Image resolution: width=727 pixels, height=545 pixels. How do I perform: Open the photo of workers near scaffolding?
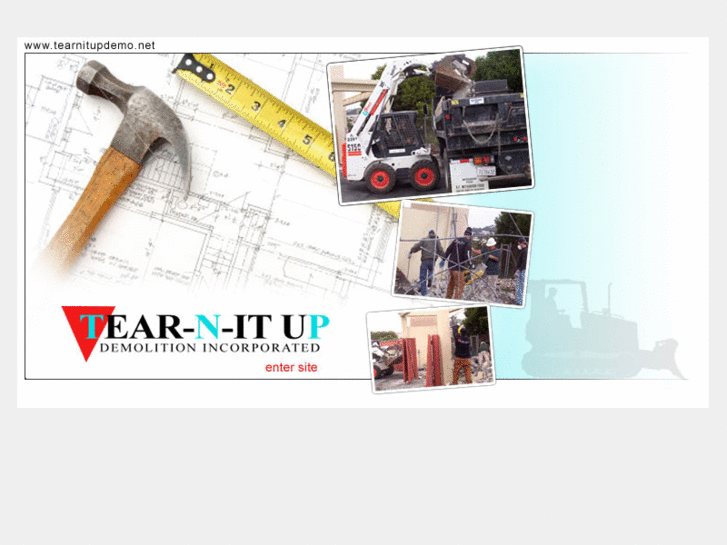click(463, 254)
